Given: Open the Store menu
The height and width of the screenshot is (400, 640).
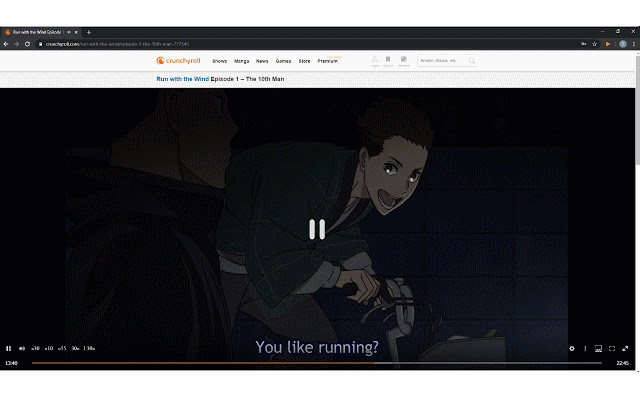Looking at the screenshot, I should tap(304, 61).
